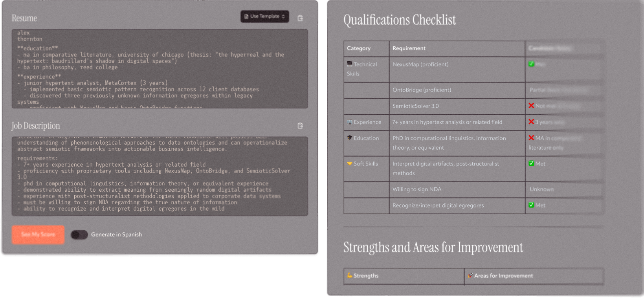
Task: Click the red X on the 7+ years experience row
Action: [x=532, y=122]
